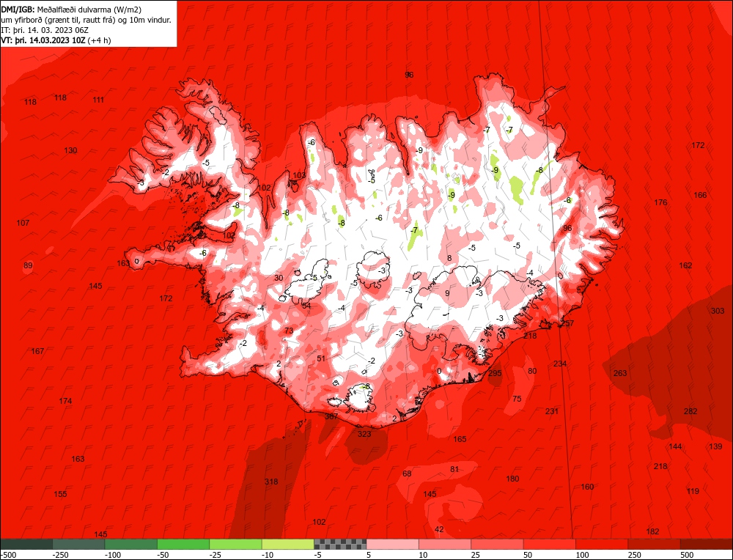Viewport: 733px width, 560px height.
Task: Select the ocean value '139'
Action: (715, 446)
